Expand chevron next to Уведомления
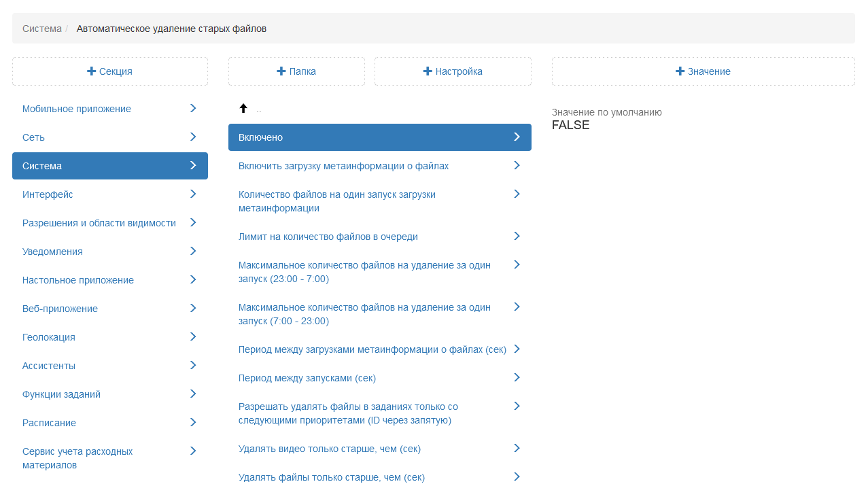This screenshot has width=868, height=501. [193, 251]
